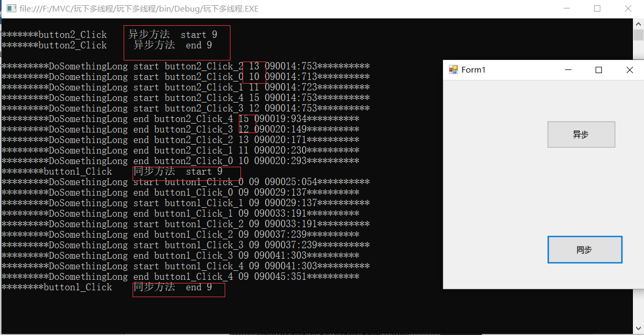
Task: Click the console window title icon
Action: click(x=11, y=9)
